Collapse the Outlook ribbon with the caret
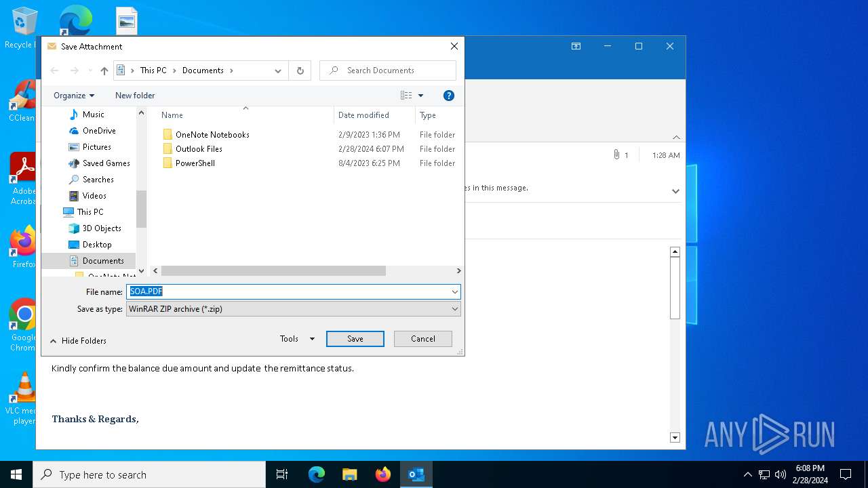The width and height of the screenshot is (868, 488). pyautogui.click(x=676, y=138)
